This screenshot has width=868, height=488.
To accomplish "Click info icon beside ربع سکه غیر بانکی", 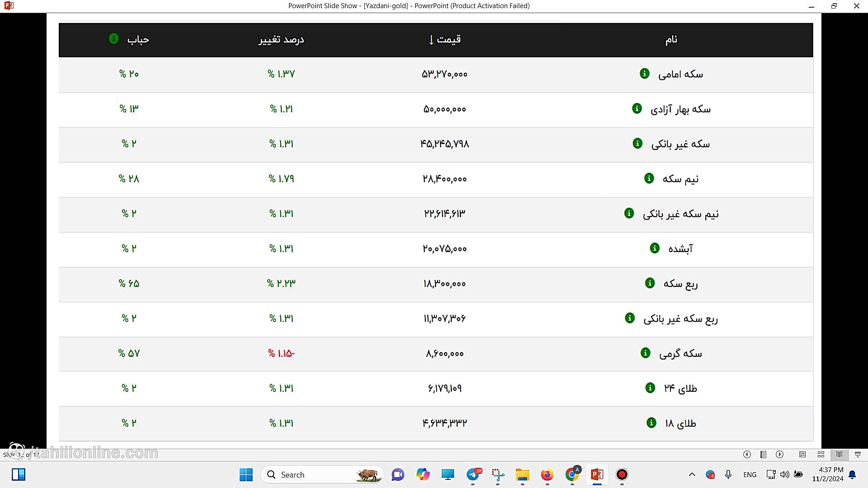I will point(630,318).
